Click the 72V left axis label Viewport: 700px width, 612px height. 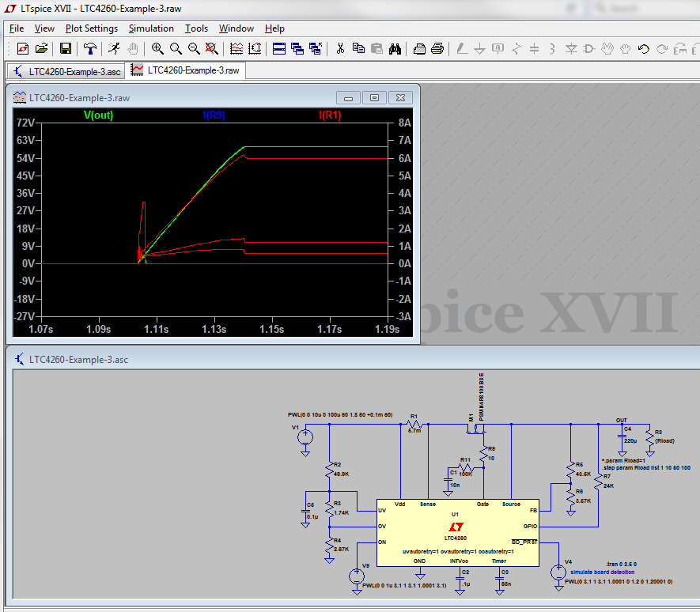click(25, 123)
